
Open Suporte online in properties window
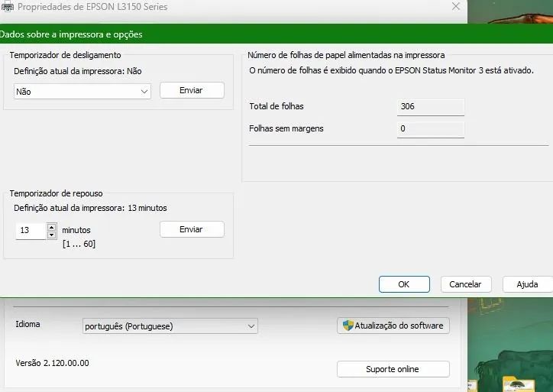393,369
